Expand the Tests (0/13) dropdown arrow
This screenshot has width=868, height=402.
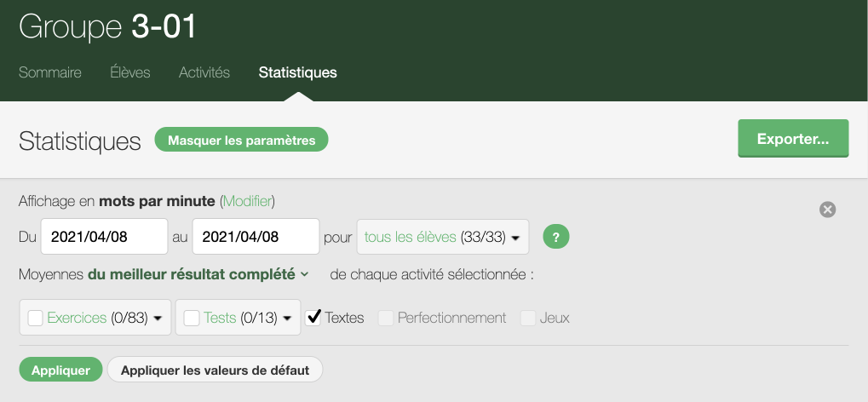[287, 319]
